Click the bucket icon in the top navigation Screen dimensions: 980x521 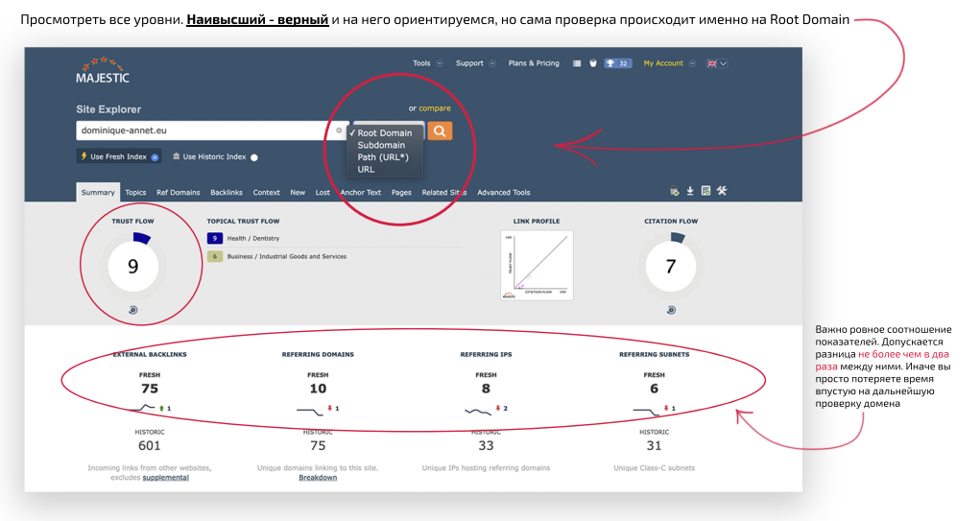[x=593, y=63]
